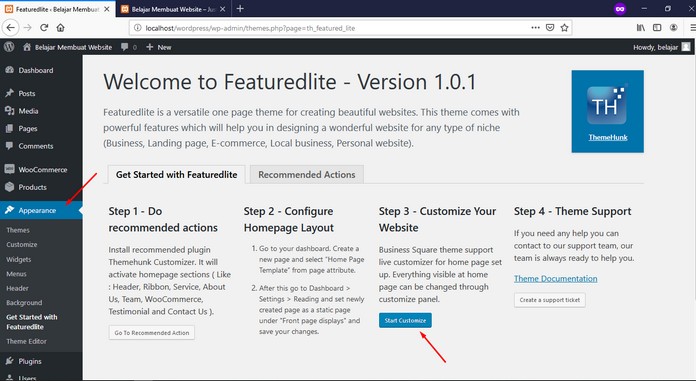Click the Plugins plug icon in sidebar
696x381 pixels.
9,361
